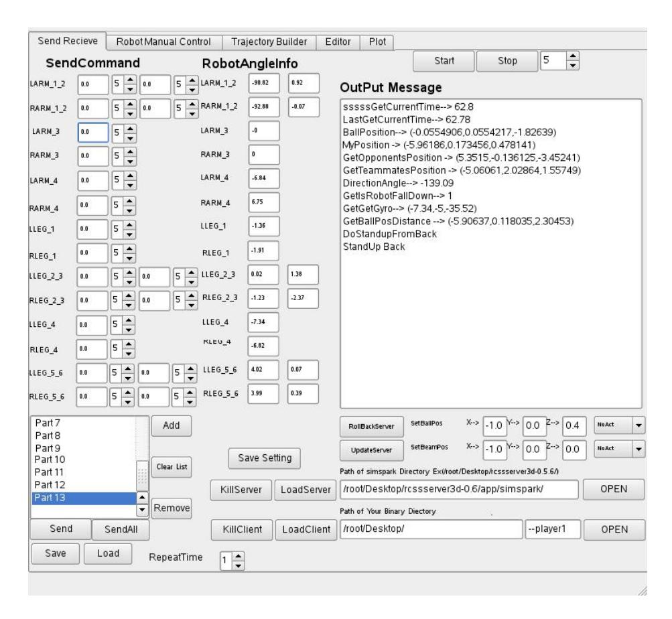Click the LLEG_4 angle info field

point(263,322)
